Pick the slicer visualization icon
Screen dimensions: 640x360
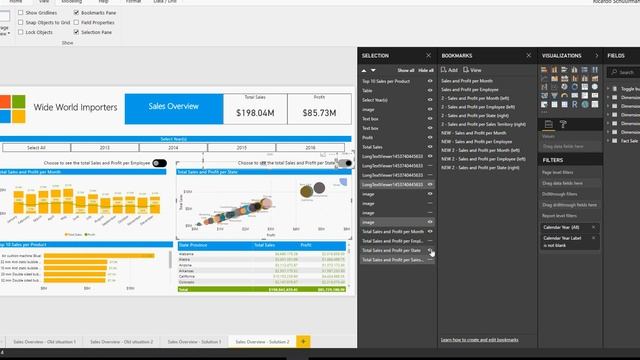544,104
